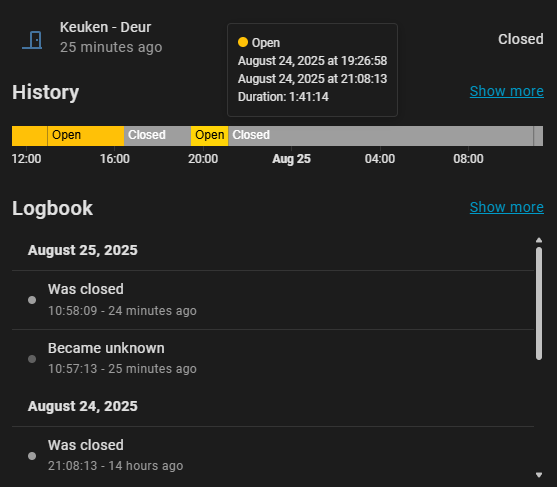Screen dimensions: 557x487
Task: Select the 'Open' segment near 20:00
Action: [210, 136]
